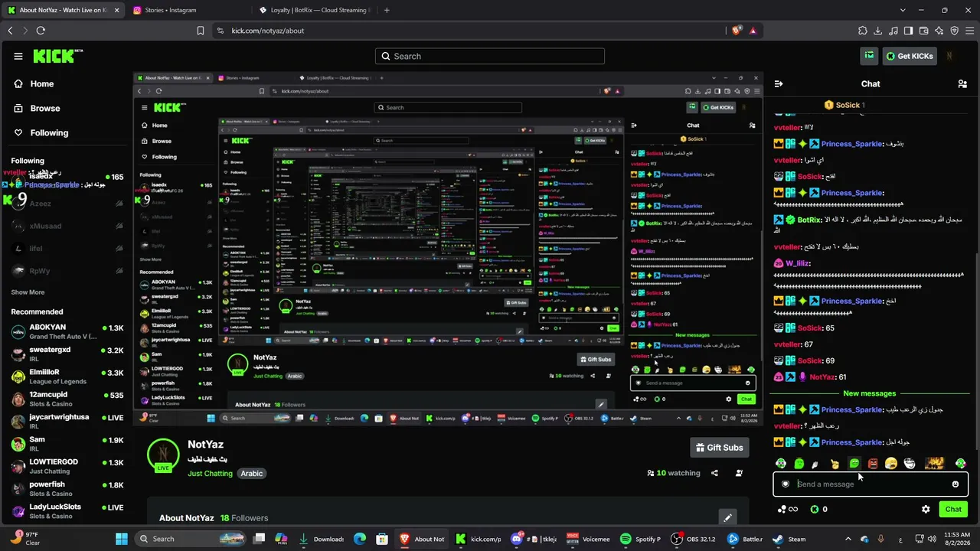
Task: Expand the browser tab search dropdown
Action: point(903,10)
